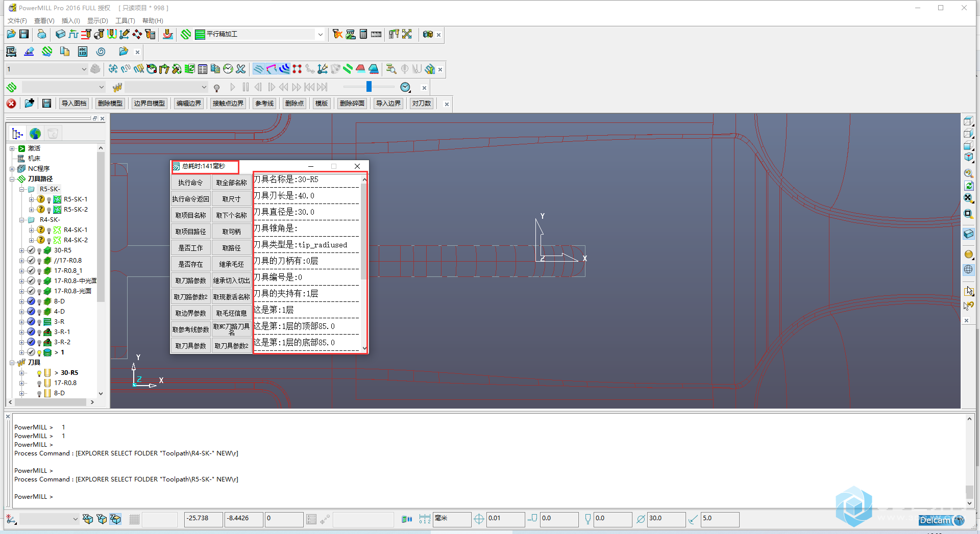This screenshot has width=980, height=534.
Task: Open the 查看(V) menu
Action: click(x=44, y=21)
